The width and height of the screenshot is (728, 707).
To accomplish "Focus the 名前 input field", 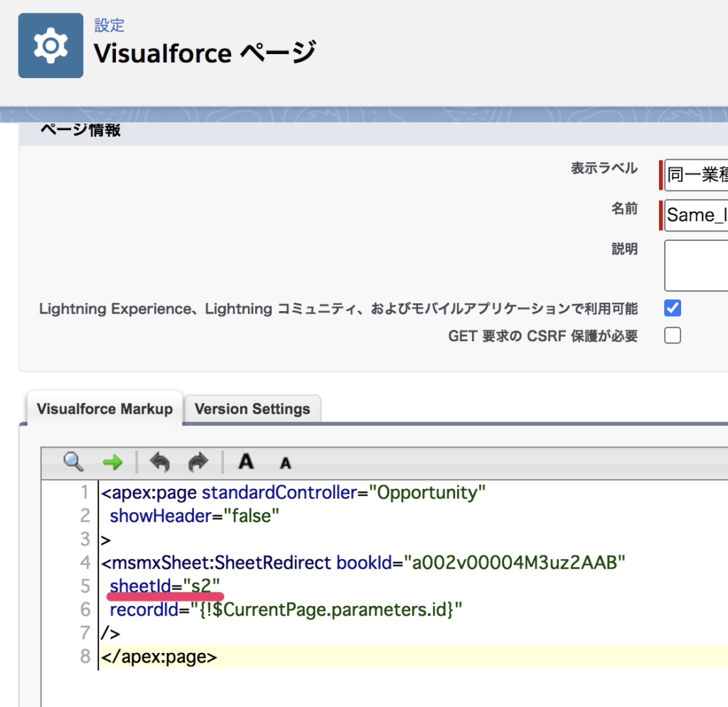I will (x=696, y=215).
